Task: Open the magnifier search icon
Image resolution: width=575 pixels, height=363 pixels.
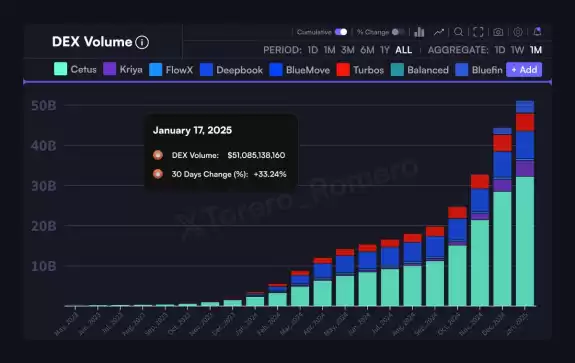Action: [458, 32]
